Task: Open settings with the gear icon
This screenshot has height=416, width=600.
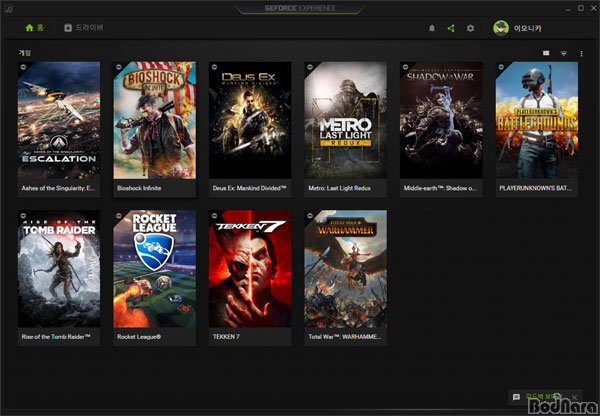Action: tap(470, 28)
